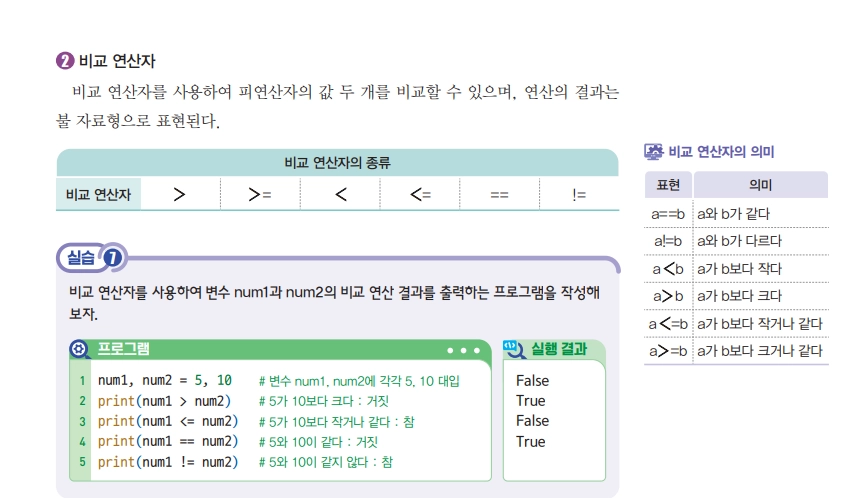Click the == operator cell in table
This screenshot has width=857, height=498.
tap(500, 194)
